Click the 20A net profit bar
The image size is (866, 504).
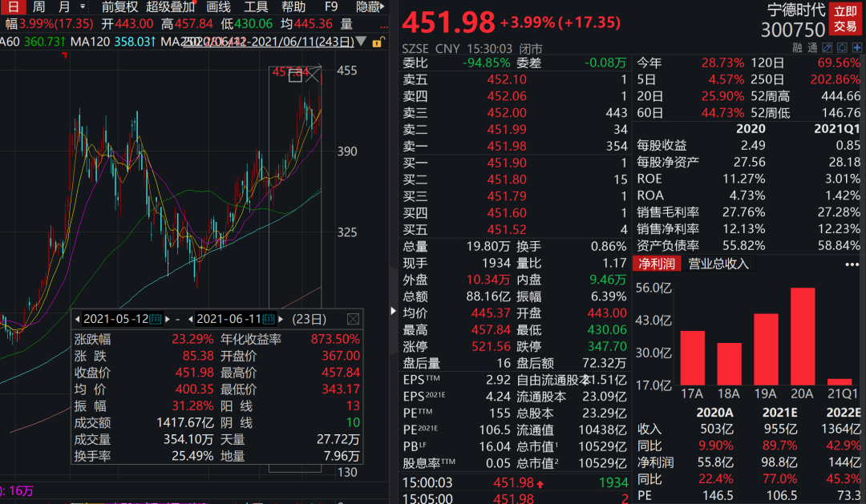[x=803, y=337]
